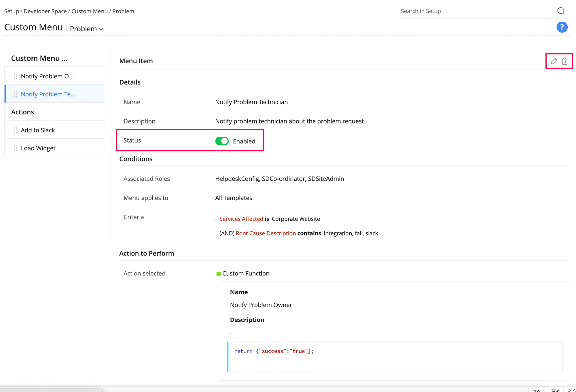Open Custom Menu breadcrumb link

89,11
